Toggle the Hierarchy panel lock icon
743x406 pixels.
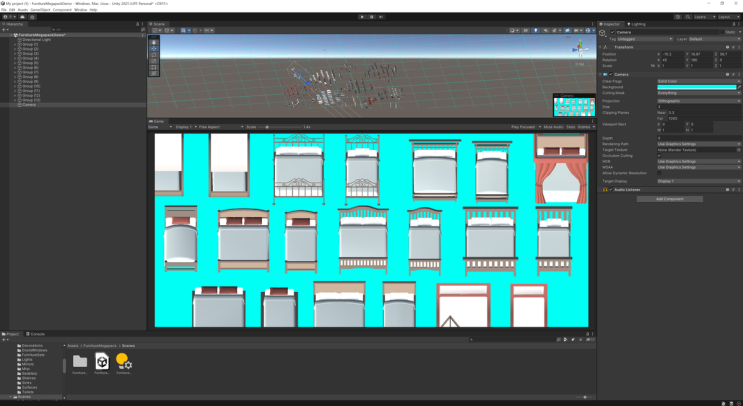pyautogui.click(x=137, y=24)
